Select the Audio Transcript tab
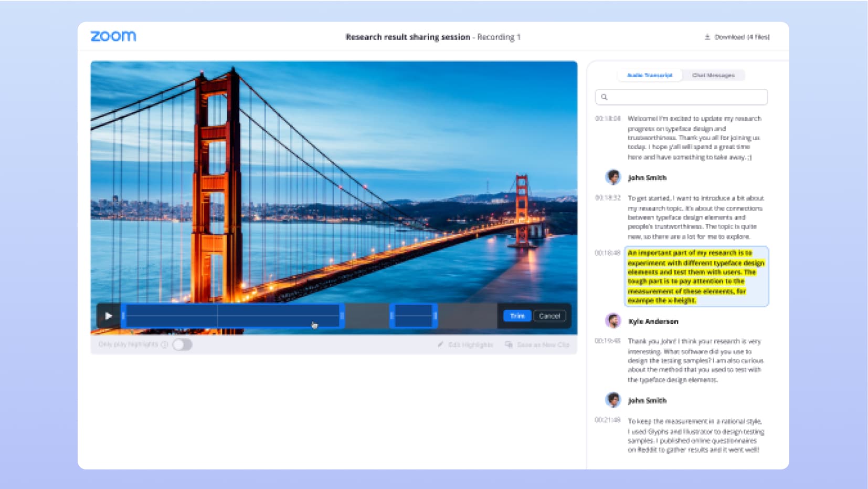868x489 pixels. [x=649, y=75]
